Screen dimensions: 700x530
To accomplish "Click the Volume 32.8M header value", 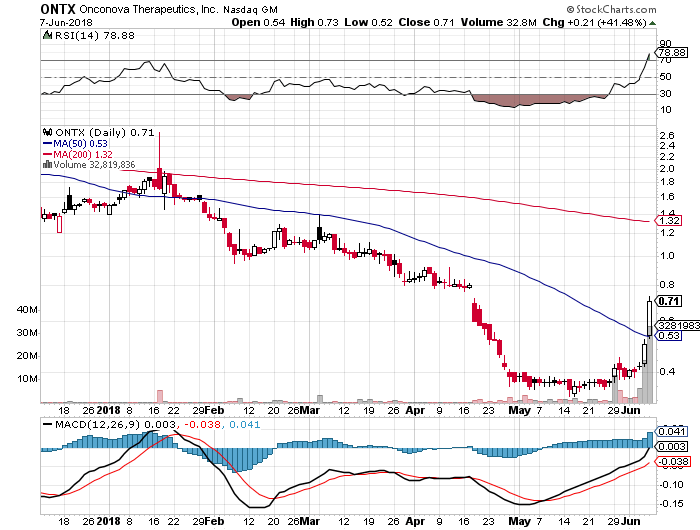I will click(x=499, y=22).
